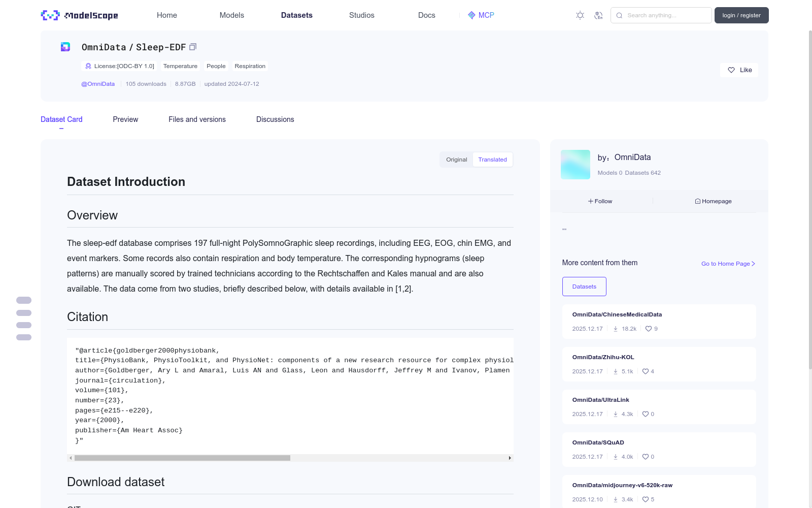Switch to the Preview tab

tap(125, 119)
